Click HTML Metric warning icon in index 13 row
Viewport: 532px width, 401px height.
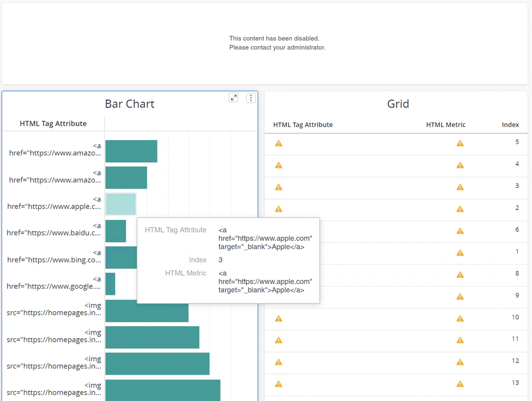460,384
